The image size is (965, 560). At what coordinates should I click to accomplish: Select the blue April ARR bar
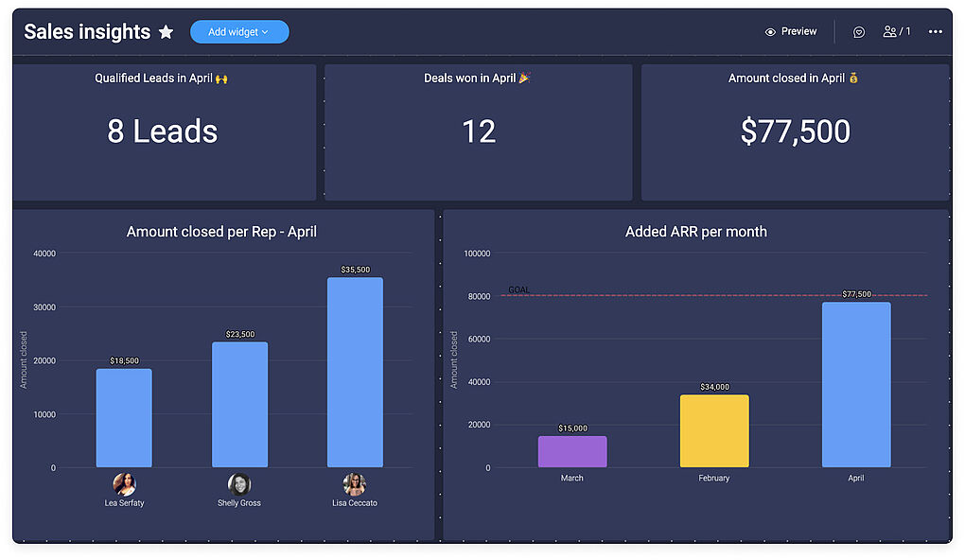click(856, 385)
